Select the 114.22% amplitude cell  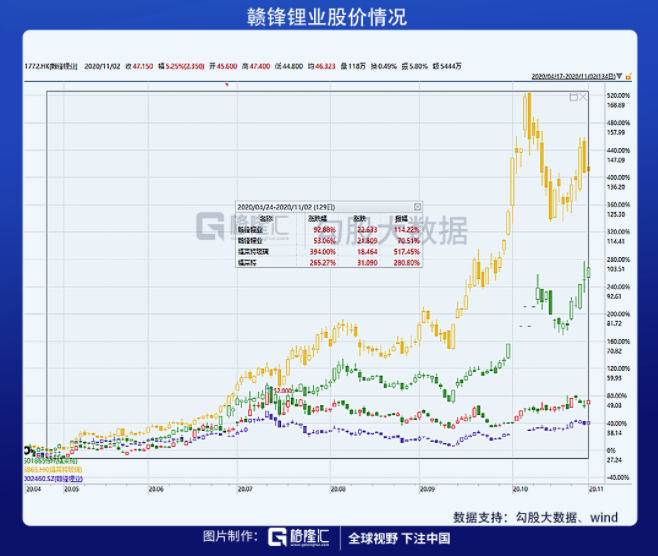(x=407, y=230)
